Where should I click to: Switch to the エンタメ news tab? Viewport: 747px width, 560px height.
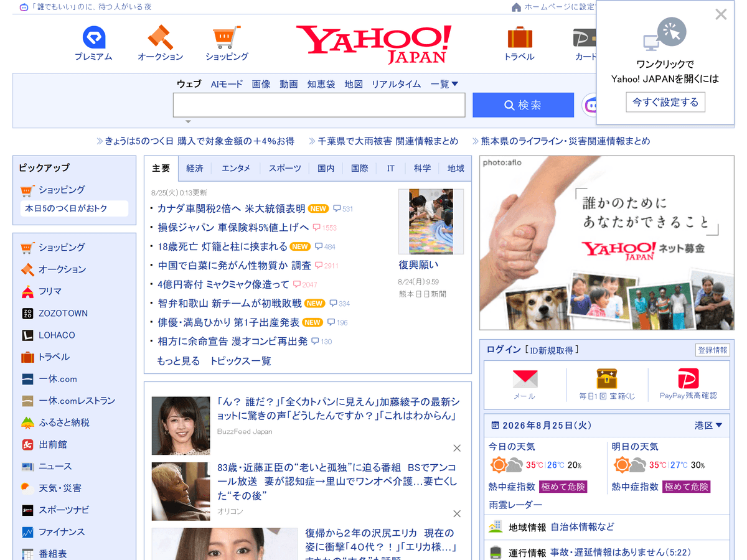(236, 169)
